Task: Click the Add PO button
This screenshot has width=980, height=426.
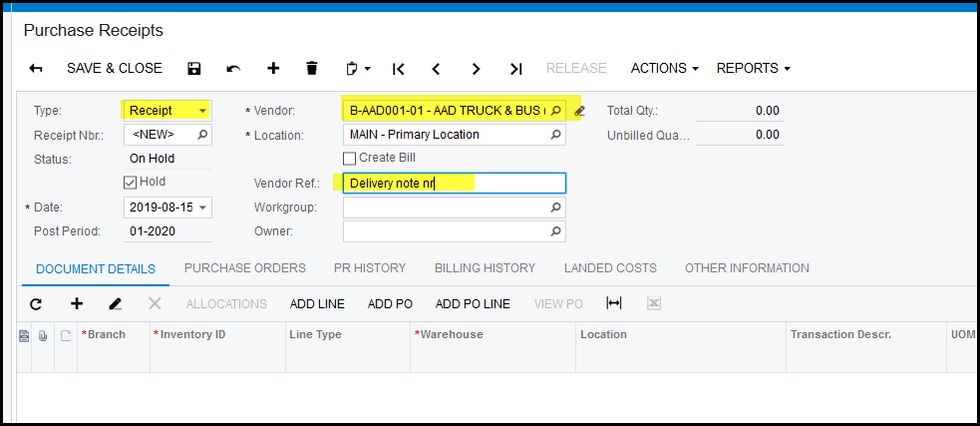Action: [390, 303]
